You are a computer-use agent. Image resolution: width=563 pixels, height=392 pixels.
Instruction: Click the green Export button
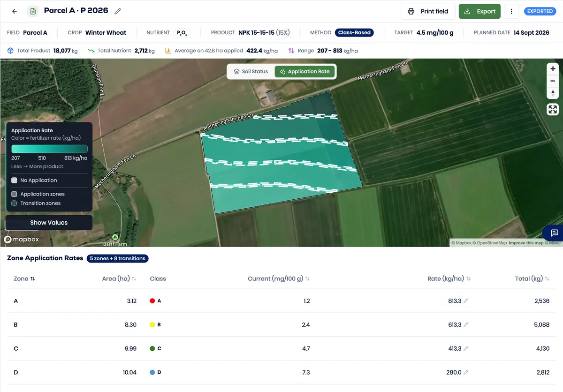(x=479, y=11)
